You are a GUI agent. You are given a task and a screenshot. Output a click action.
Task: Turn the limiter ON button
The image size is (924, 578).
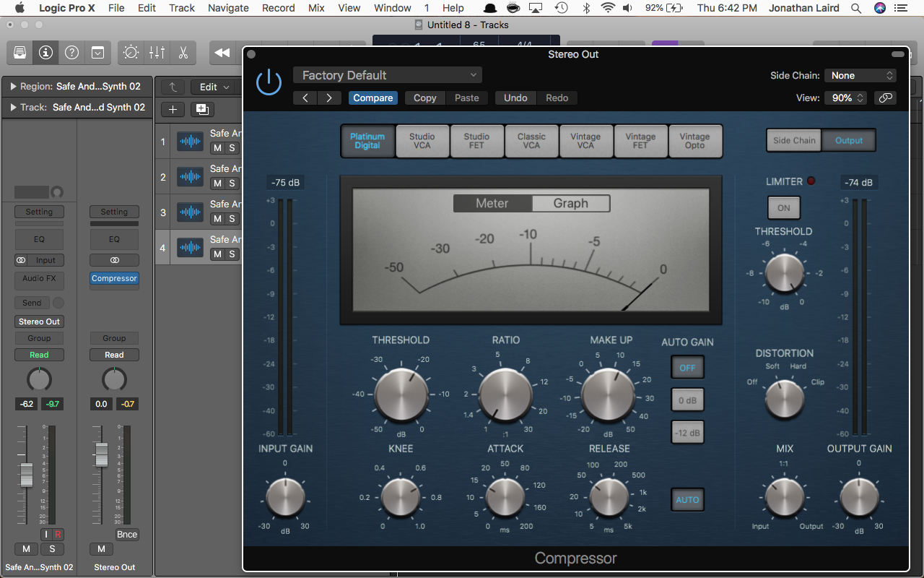coord(784,208)
